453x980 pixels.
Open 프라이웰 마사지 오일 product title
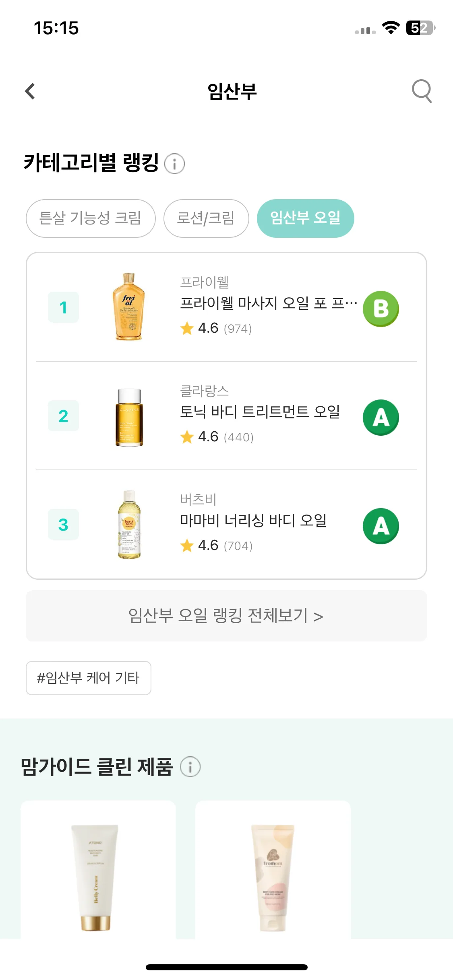coord(269,303)
